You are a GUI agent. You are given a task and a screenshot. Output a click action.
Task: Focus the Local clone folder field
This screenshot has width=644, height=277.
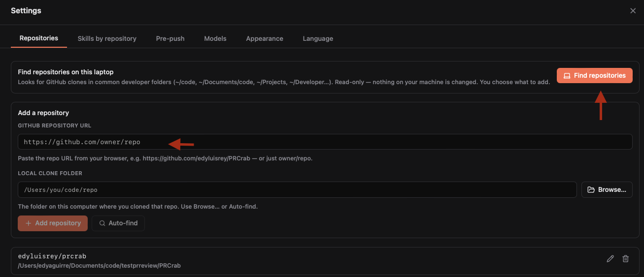[x=297, y=189]
